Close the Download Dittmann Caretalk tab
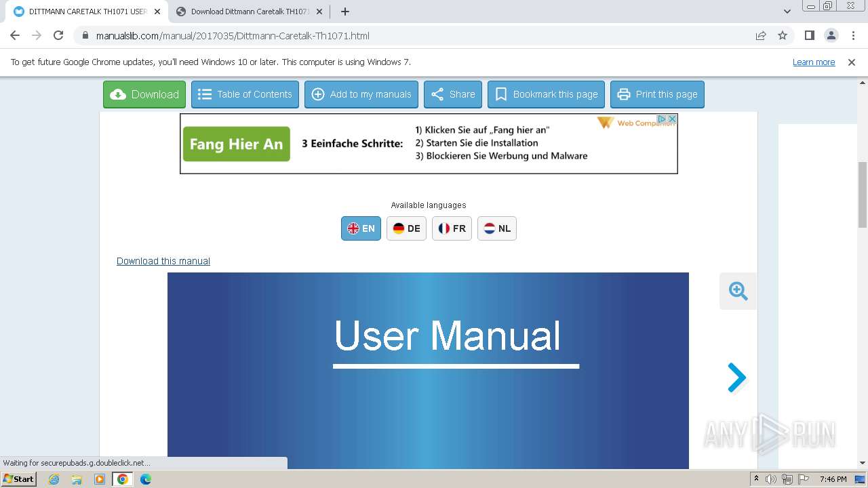 319,12
